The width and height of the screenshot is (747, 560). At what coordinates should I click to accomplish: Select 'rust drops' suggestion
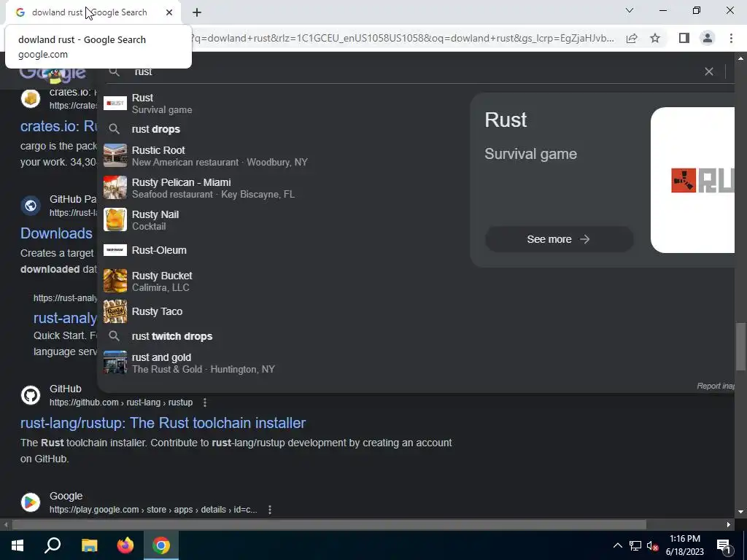click(282, 129)
